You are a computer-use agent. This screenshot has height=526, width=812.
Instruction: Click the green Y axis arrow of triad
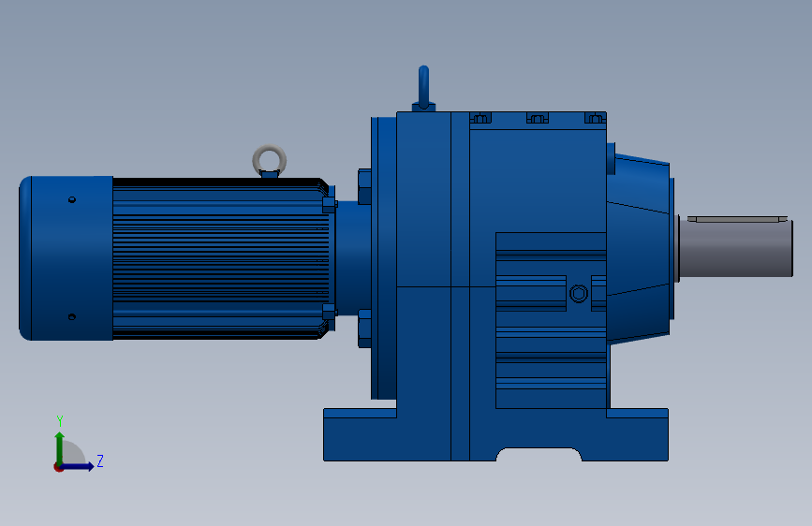click(x=60, y=447)
